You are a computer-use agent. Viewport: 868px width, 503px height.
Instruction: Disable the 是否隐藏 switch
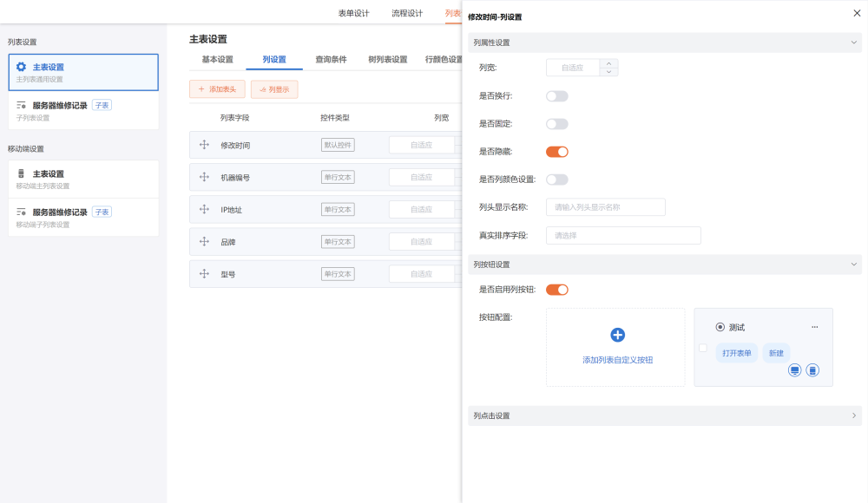click(556, 152)
